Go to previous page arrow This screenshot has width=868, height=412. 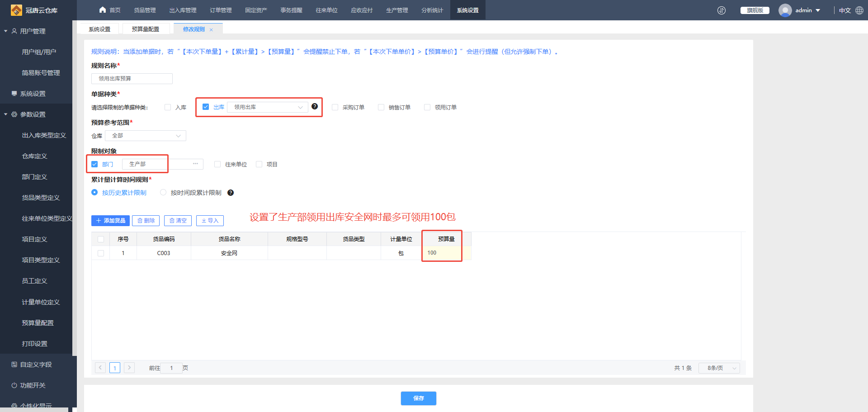101,368
